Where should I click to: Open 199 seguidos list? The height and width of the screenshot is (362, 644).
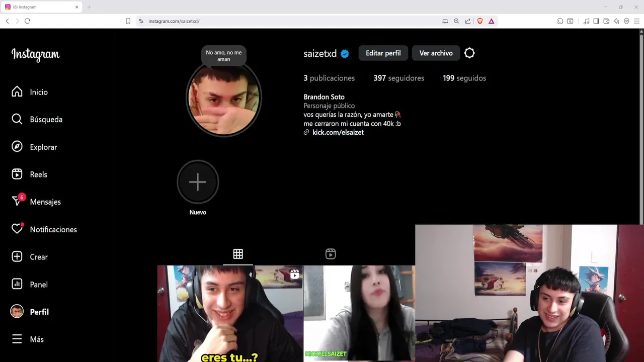464,78
